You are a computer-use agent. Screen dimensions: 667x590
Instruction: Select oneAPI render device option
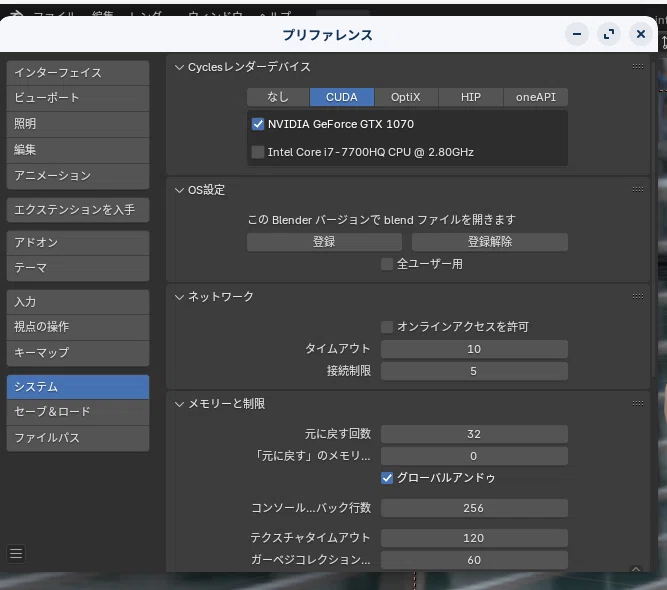pyautogui.click(x=536, y=97)
